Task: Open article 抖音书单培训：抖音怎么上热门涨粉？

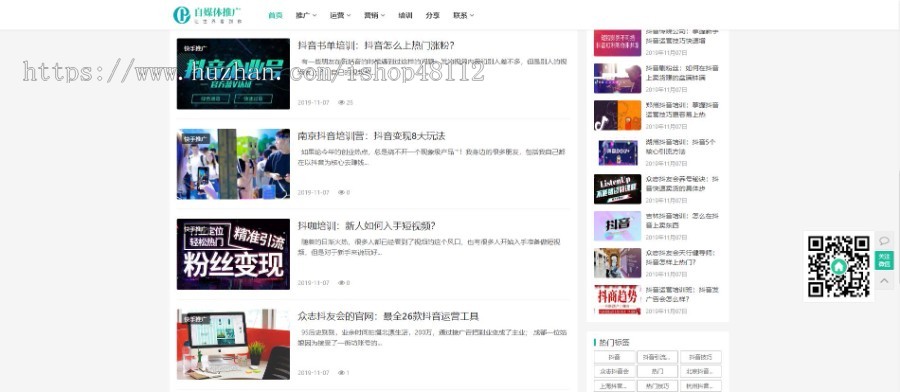Action: tap(376, 45)
